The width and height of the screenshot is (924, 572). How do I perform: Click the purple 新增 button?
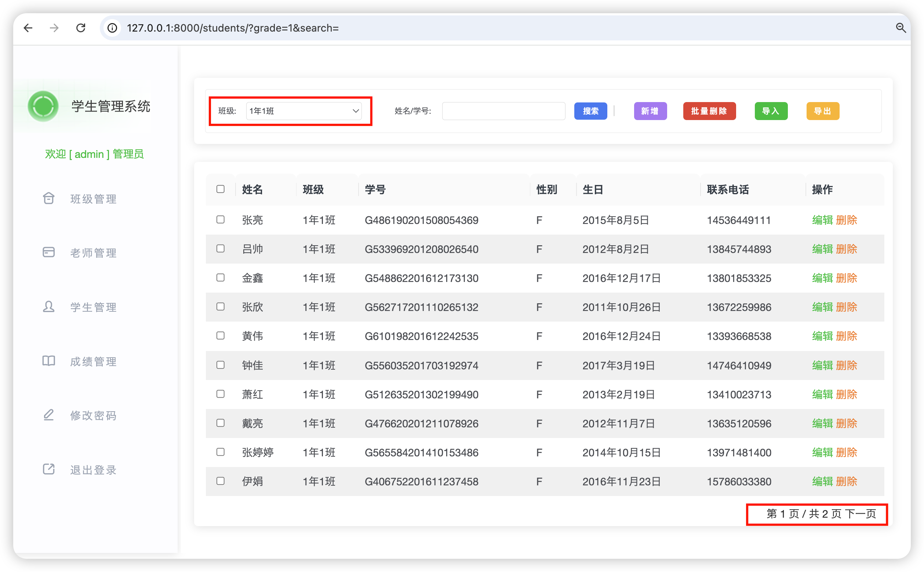tap(650, 111)
